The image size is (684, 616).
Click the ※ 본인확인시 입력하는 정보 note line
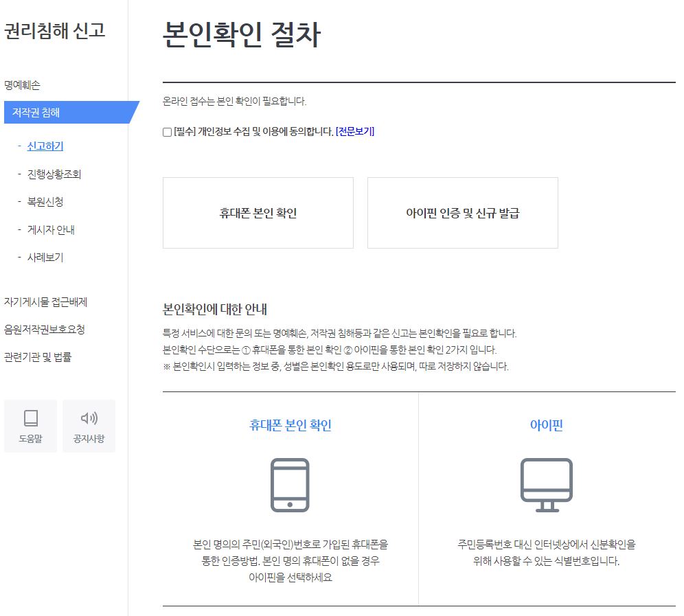pyautogui.click(x=336, y=366)
